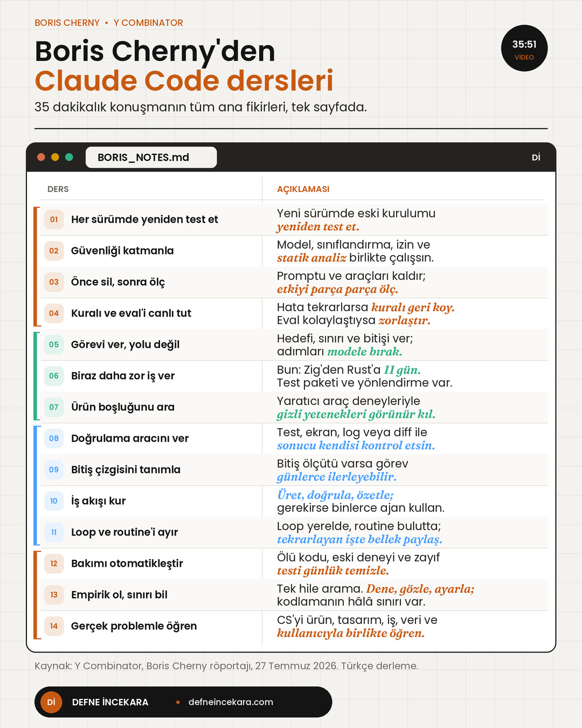Click the Di label in the window title bar
The image size is (582, 728).
pyautogui.click(x=536, y=157)
